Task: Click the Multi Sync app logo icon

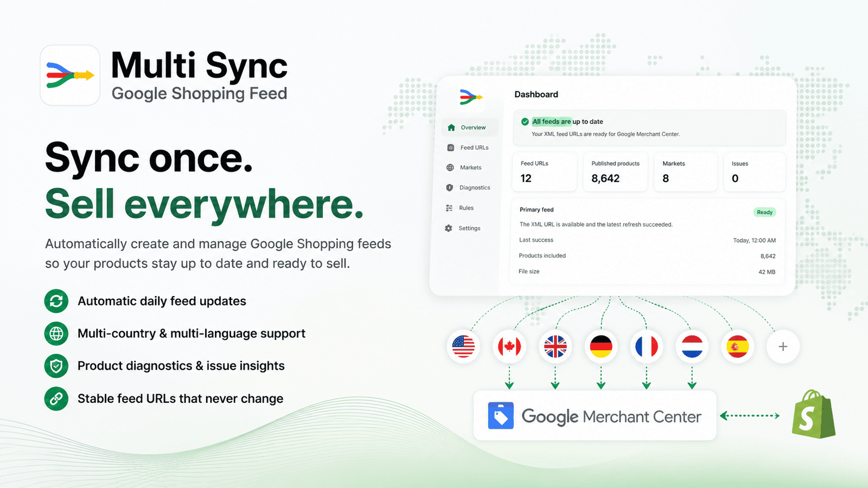Action: (70, 75)
